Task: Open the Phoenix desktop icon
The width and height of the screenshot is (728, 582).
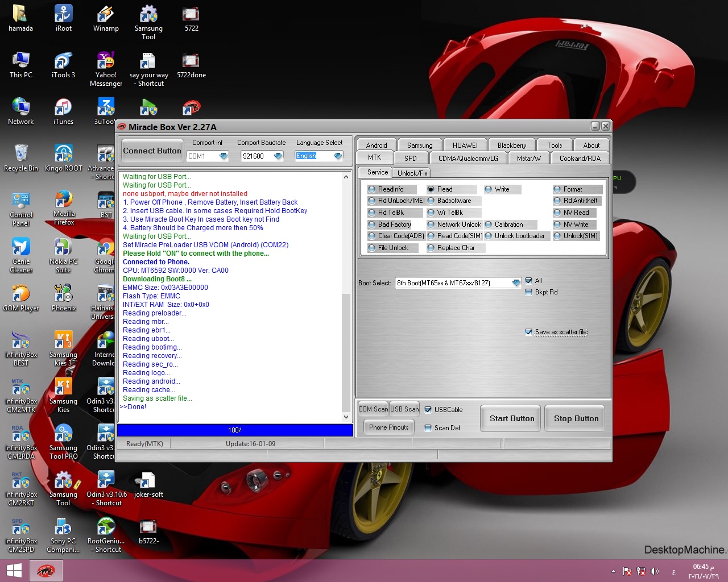Action: click(x=63, y=298)
